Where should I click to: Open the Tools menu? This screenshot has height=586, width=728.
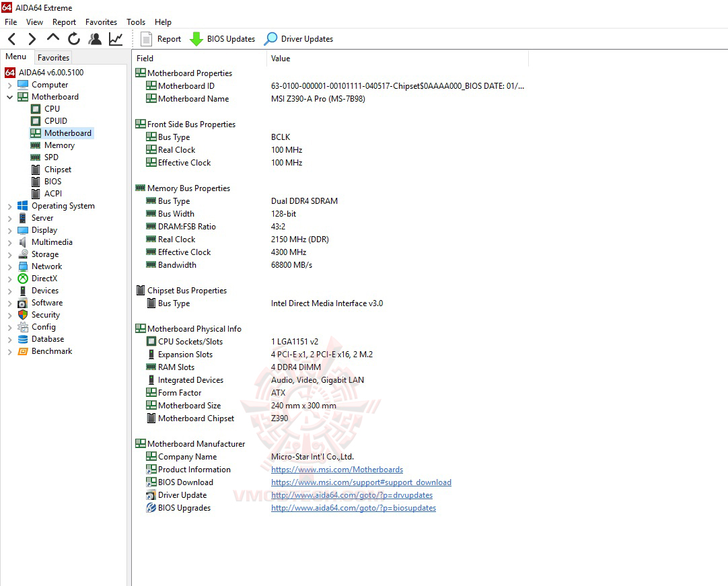[135, 22]
